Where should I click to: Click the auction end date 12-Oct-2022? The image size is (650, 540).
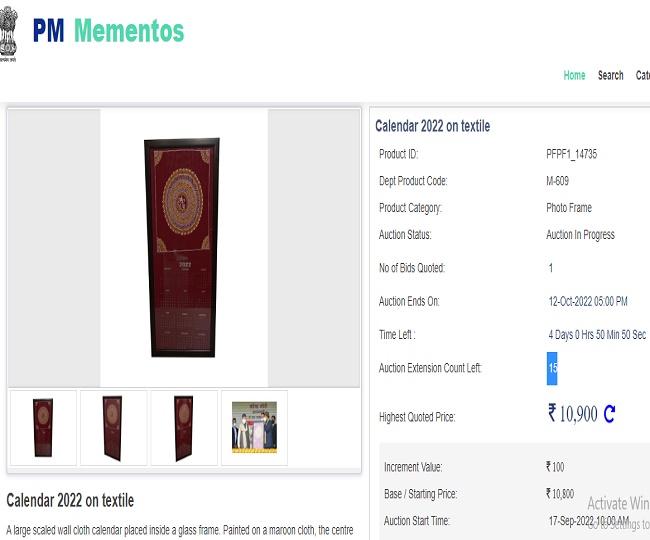pyautogui.click(x=570, y=301)
